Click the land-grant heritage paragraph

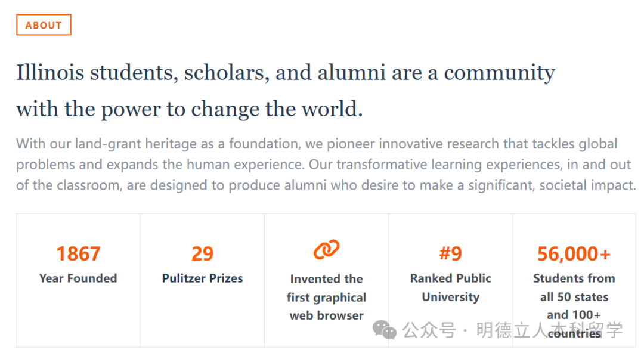click(326, 164)
